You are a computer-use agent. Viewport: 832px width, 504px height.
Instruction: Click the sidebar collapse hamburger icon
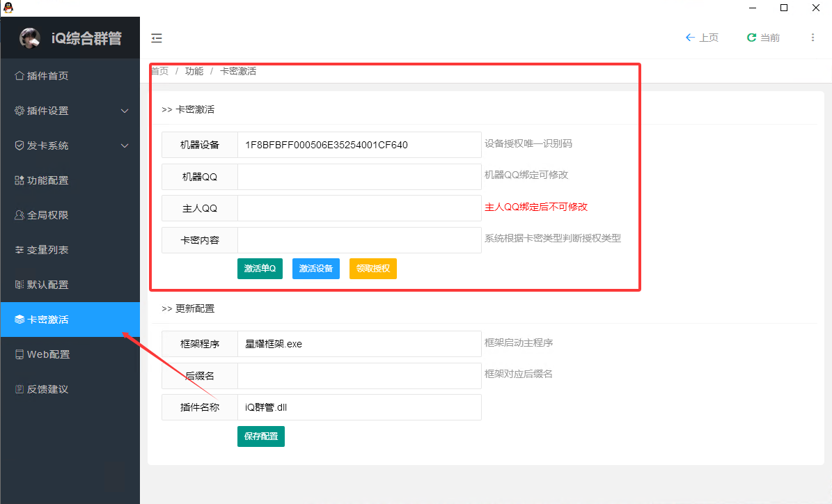pyautogui.click(x=157, y=38)
